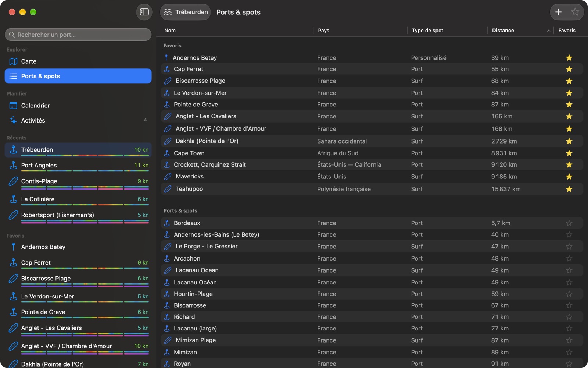Click the colored forecast bar under Cap Ferret
This screenshot has width=588, height=368.
(85, 268)
